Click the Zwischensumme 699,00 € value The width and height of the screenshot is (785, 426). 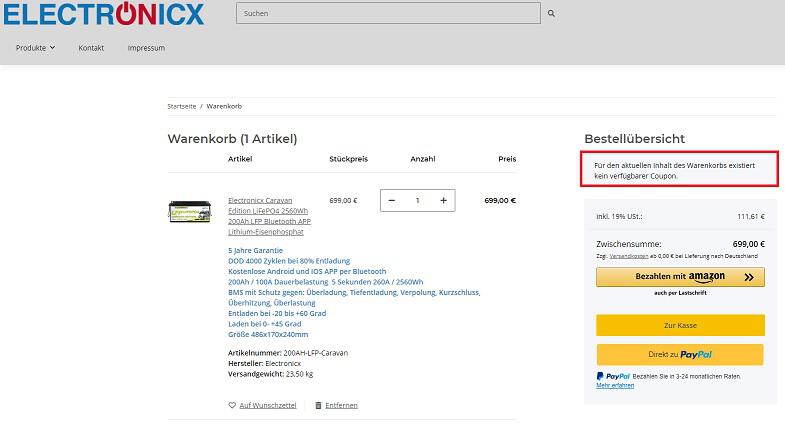748,244
